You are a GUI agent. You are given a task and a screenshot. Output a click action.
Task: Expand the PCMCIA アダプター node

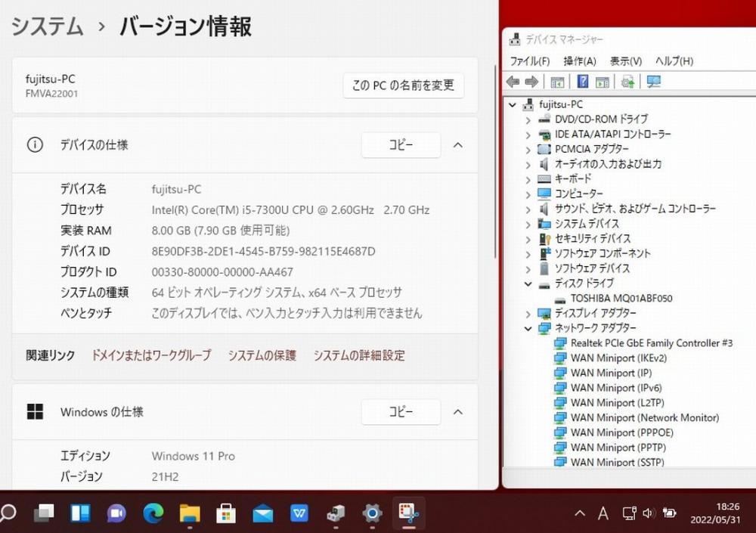coord(528,150)
